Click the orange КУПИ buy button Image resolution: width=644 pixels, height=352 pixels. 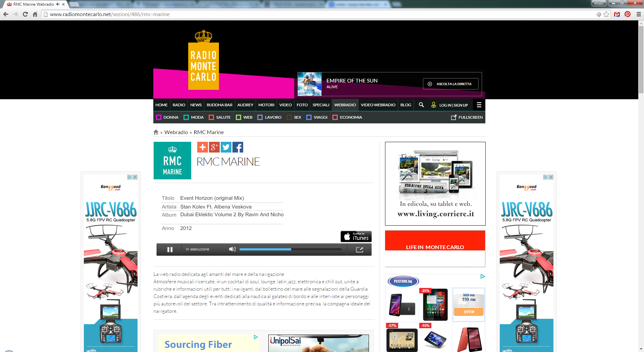pyautogui.click(x=469, y=312)
